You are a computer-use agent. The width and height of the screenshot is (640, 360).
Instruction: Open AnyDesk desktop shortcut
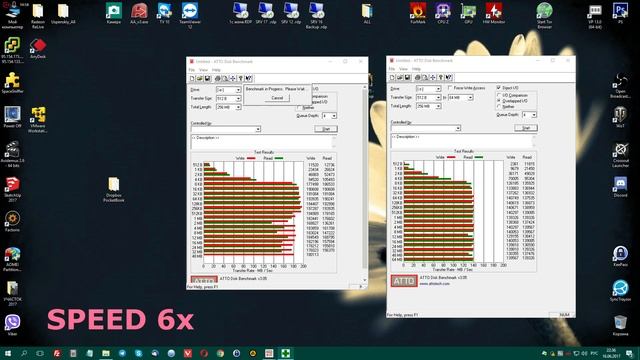tap(38, 49)
